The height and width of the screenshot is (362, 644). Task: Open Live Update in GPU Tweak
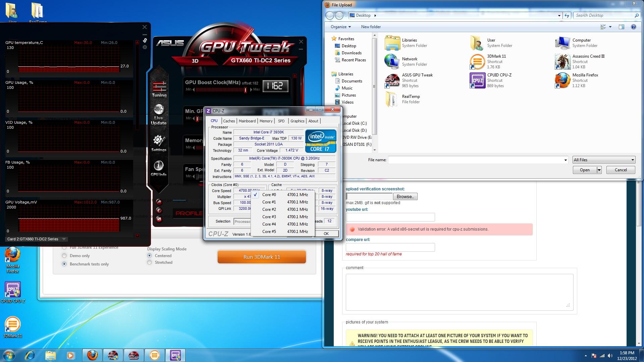(x=159, y=115)
